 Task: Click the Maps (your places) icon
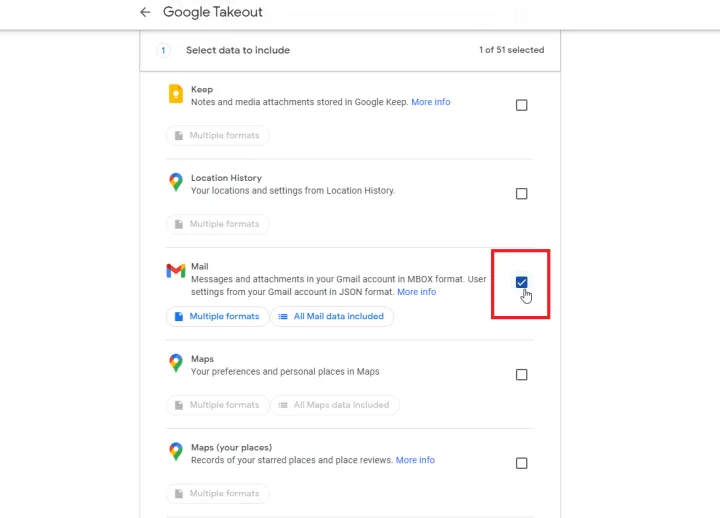click(176, 452)
